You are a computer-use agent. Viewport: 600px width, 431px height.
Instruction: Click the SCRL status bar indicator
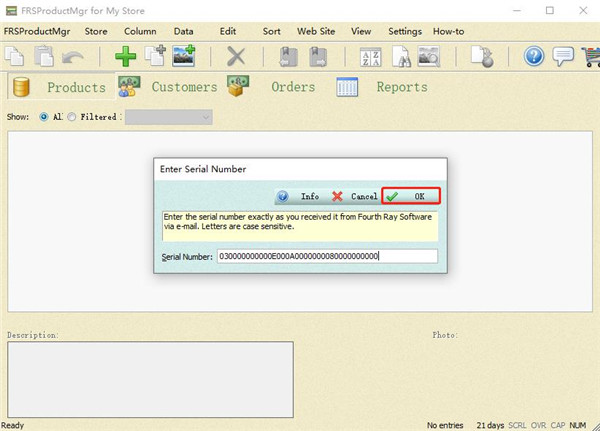click(x=517, y=425)
